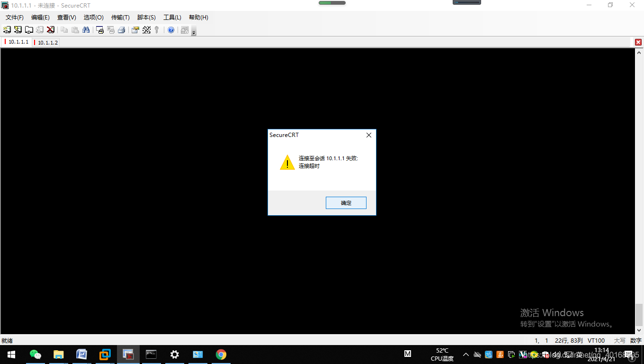Open Word from the taskbar
Image resolution: width=644 pixels, height=364 pixels.
point(81,355)
